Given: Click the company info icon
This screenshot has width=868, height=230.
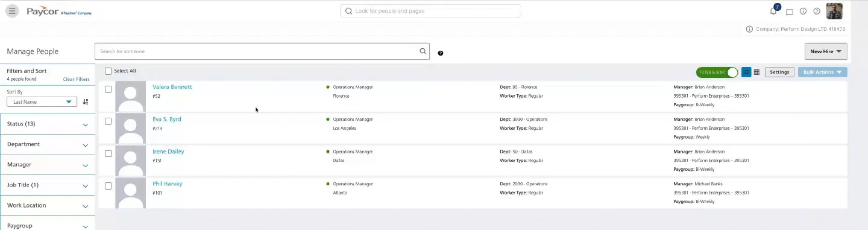Looking at the screenshot, I should tap(749, 29).
